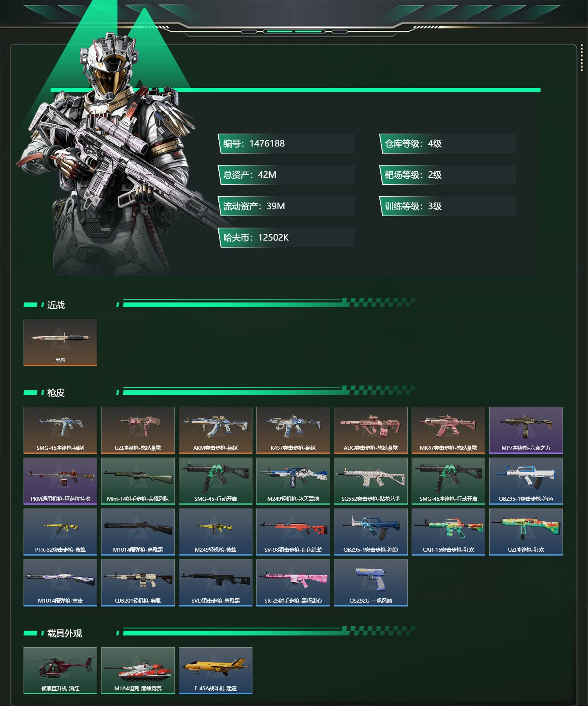Select the 黑鹰 melee knife item
Screen dimensions: 588x706
coord(60,342)
